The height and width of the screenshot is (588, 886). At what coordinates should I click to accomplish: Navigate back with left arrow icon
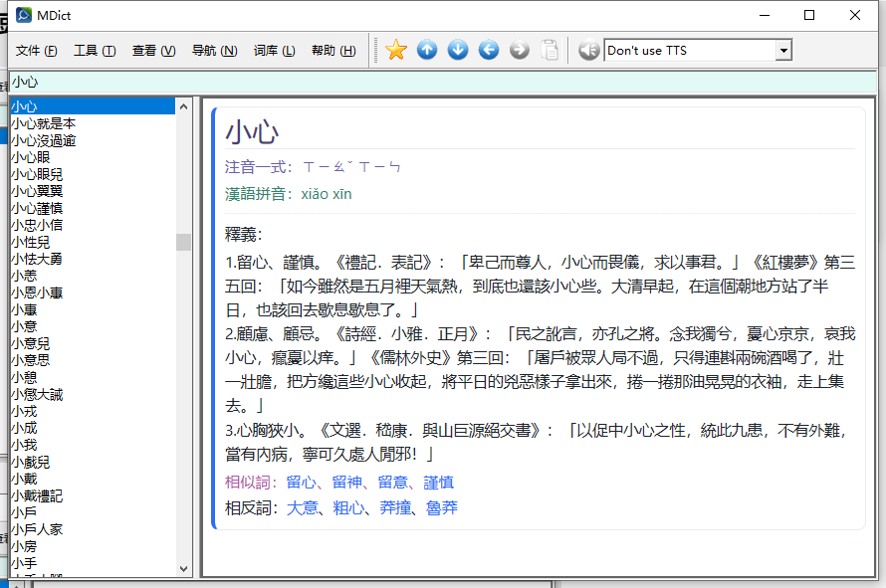(x=489, y=50)
